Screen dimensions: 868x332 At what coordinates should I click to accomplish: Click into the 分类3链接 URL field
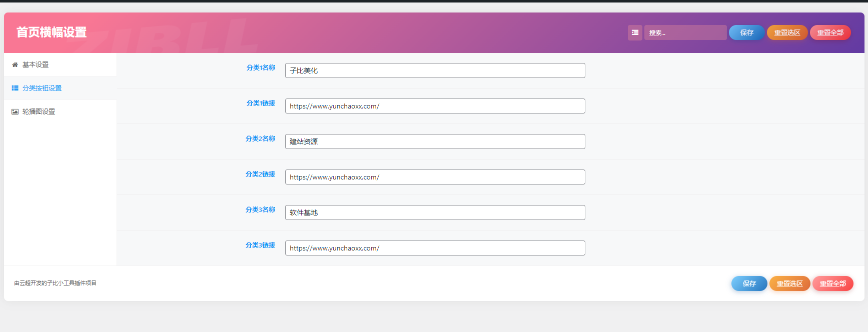point(435,248)
